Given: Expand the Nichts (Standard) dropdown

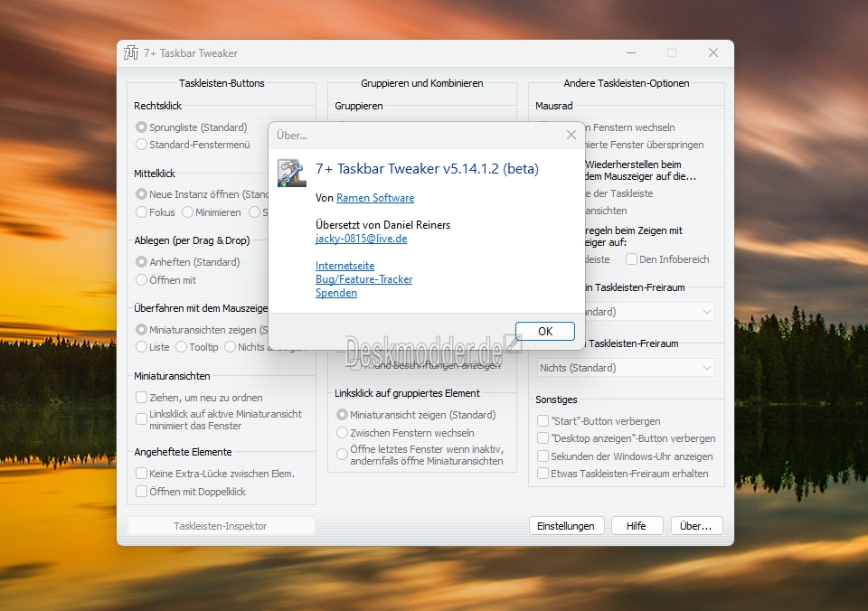Looking at the screenshot, I should pyautogui.click(x=625, y=368).
